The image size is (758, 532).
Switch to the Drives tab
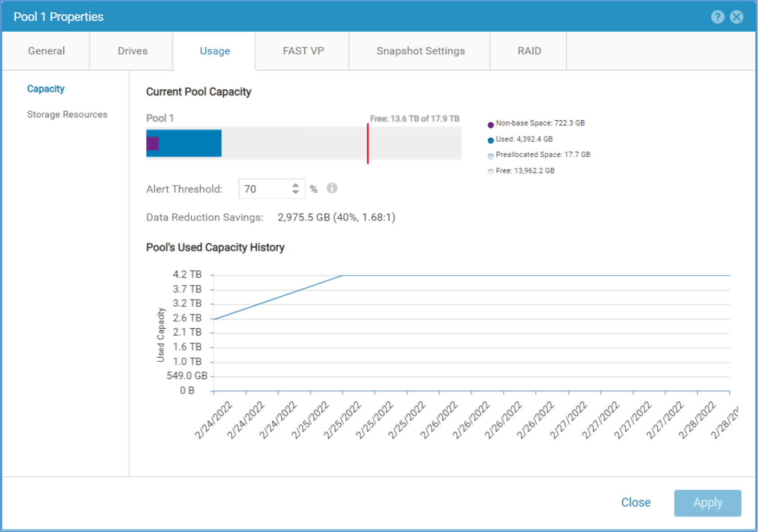tap(132, 51)
